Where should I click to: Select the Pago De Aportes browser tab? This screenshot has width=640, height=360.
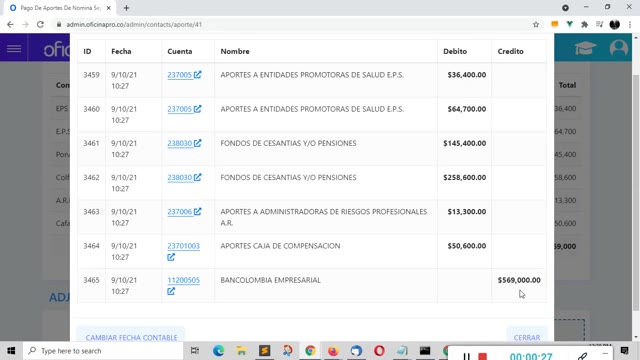pyautogui.click(x=60, y=8)
